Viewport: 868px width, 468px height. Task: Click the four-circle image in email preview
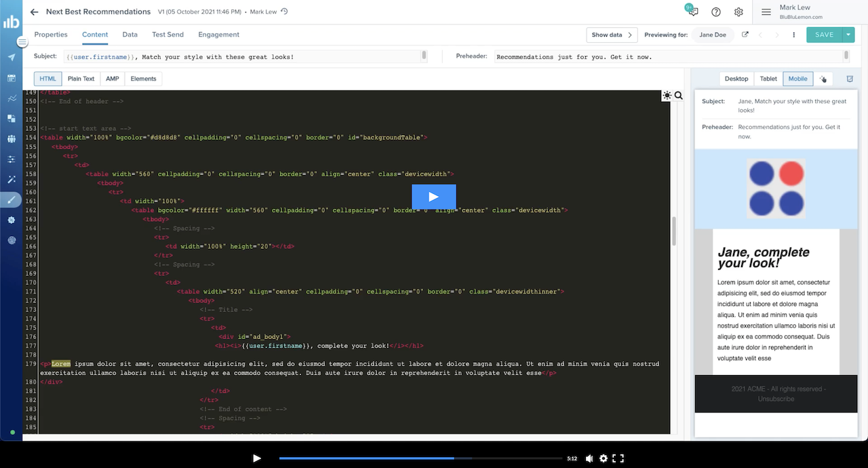click(776, 189)
